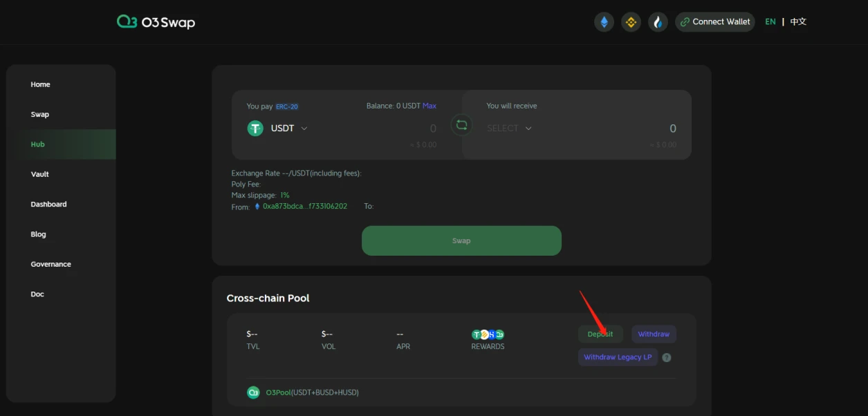Image resolution: width=868 pixels, height=416 pixels.
Task: Click the Withdraw button
Action: pos(654,334)
